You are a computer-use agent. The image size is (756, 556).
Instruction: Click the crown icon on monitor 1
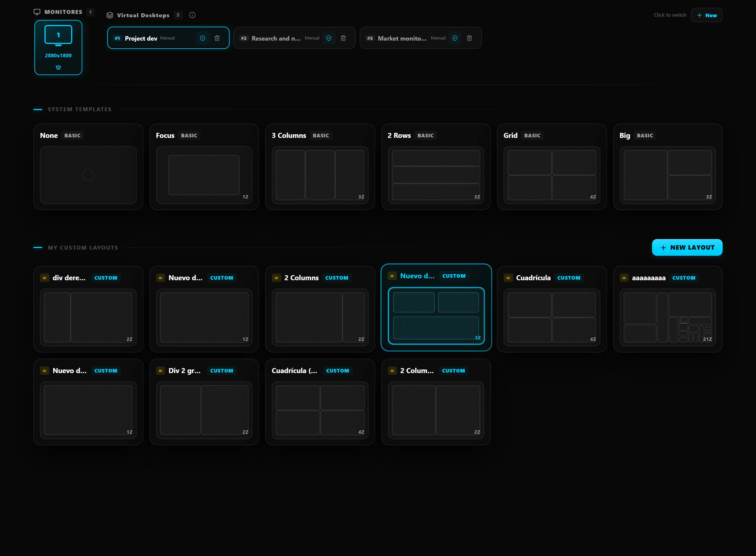coord(58,67)
